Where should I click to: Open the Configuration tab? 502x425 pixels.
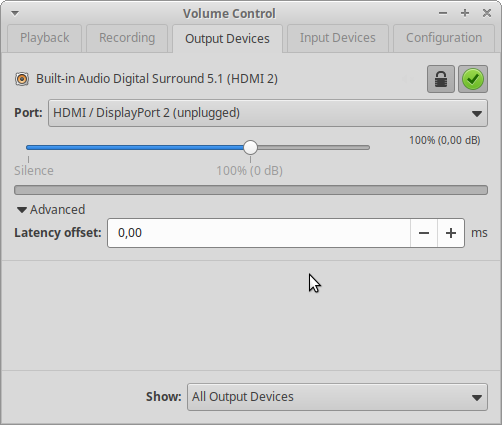[x=444, y=38]
